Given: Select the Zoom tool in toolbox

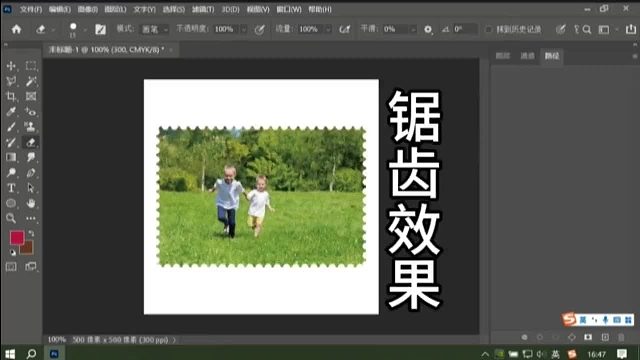Looking at the screenshot, I should [11, 218].
